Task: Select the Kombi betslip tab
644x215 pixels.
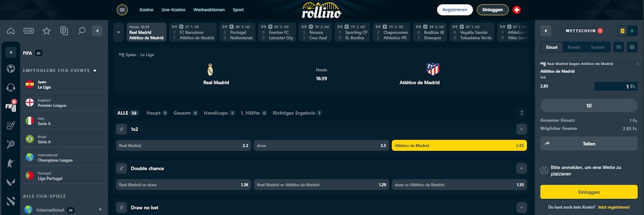Action: (x=574, y=47)
